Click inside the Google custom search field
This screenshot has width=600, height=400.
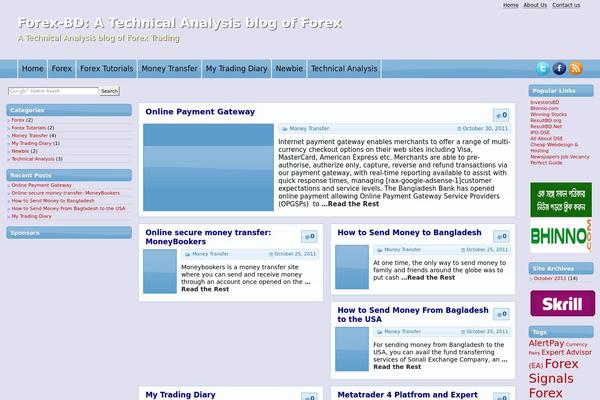[x=53, y=91]
